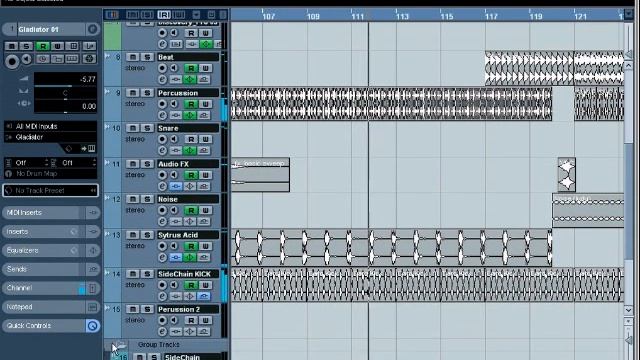The width and height of the screenshot is (640, 360).
Task: Toggle monitor speaker on the Percussion track
Action: [x=174, y=104]
